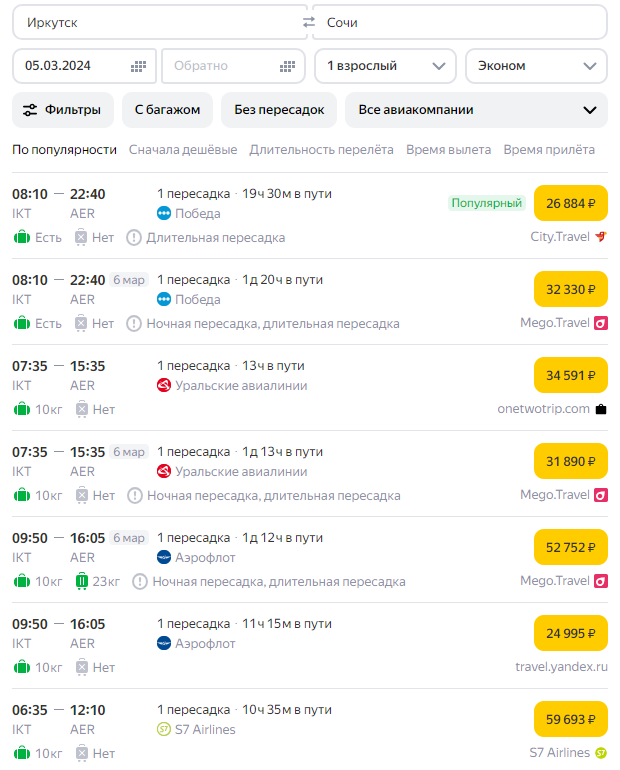
Task: Click the 26 884 ₽ price button
Action: point(571,204)
